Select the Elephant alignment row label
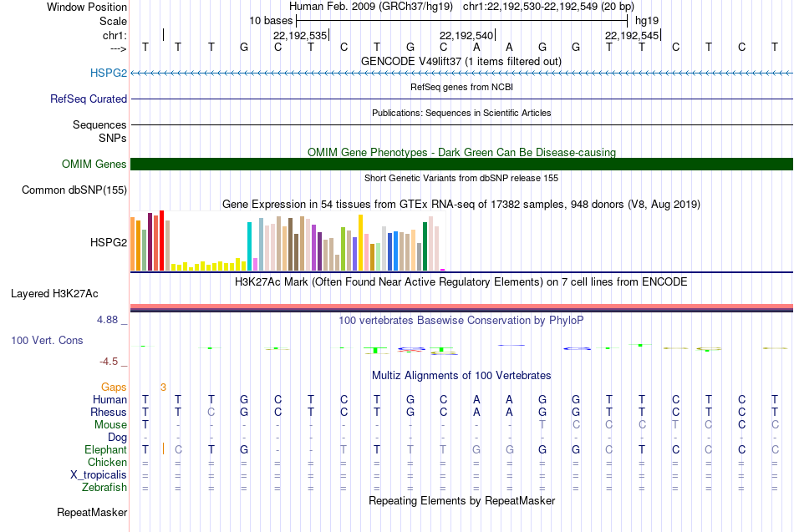The height and width of the screenshot is (532, 794). [x=106, y=449]
